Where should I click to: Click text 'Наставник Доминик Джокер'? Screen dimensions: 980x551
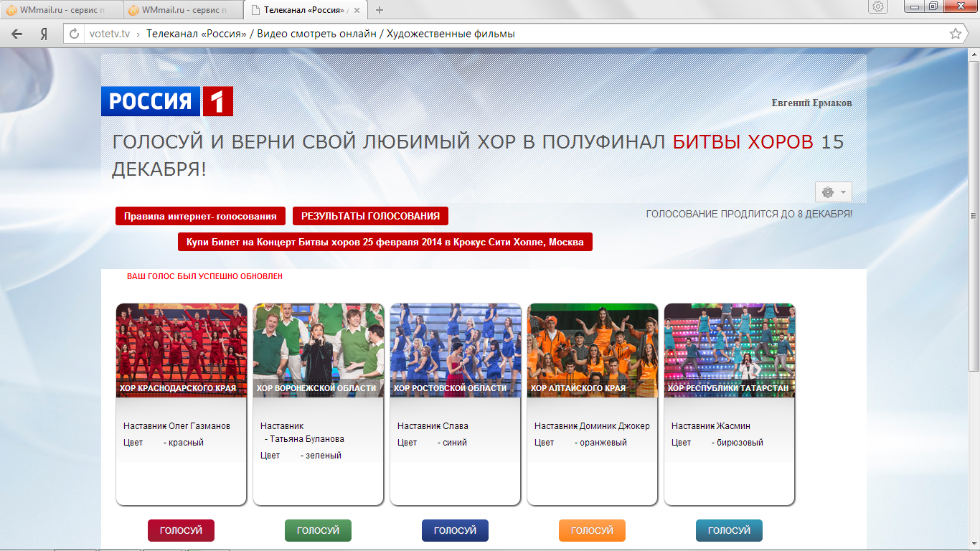click(x=592, y=426)
